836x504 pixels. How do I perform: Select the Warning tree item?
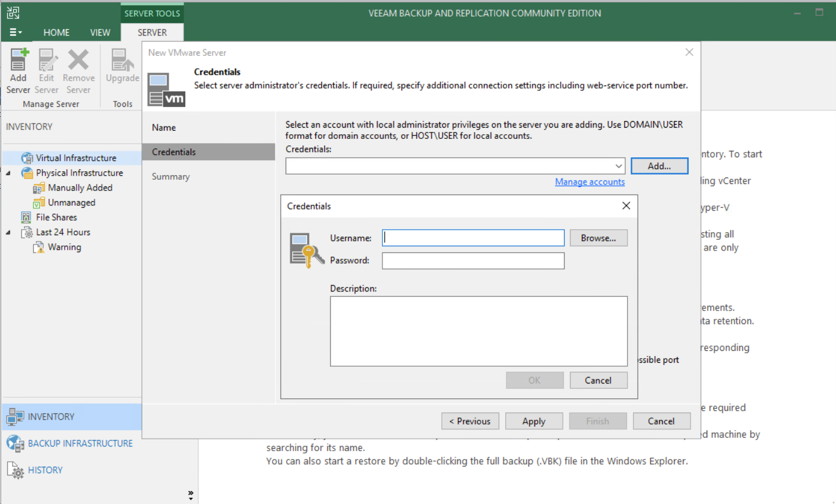coord(65,247)
